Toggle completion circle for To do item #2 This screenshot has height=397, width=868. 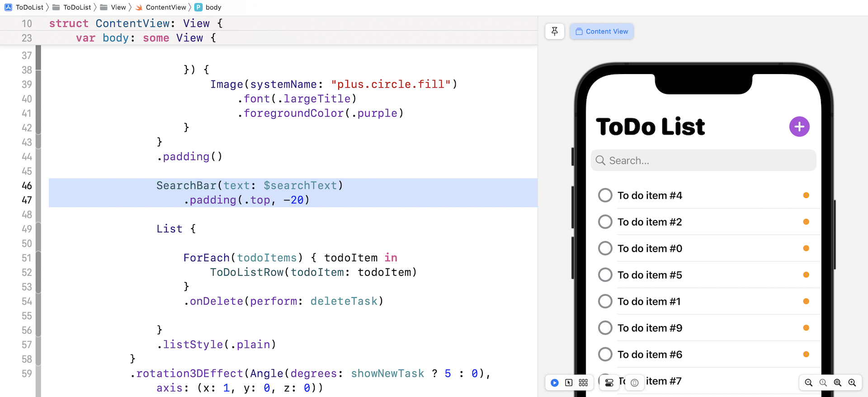coord(605,222)
